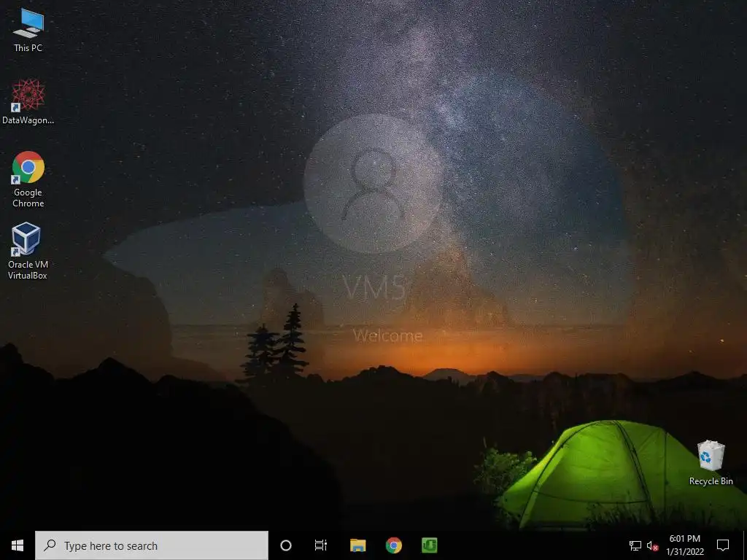Open File Explorer from the taskbar
The height and width of the screenshot is (560, 747).
(357, 545)
